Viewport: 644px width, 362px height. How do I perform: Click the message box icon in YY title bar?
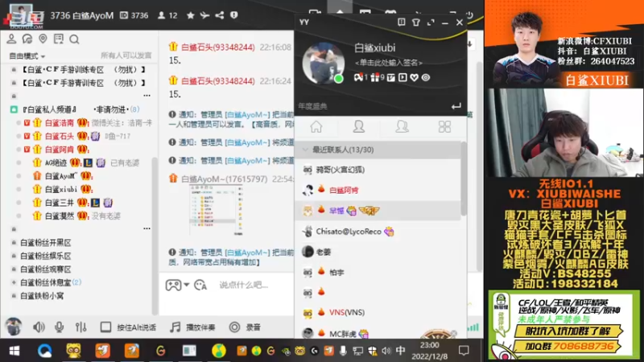tap(401, 23)
